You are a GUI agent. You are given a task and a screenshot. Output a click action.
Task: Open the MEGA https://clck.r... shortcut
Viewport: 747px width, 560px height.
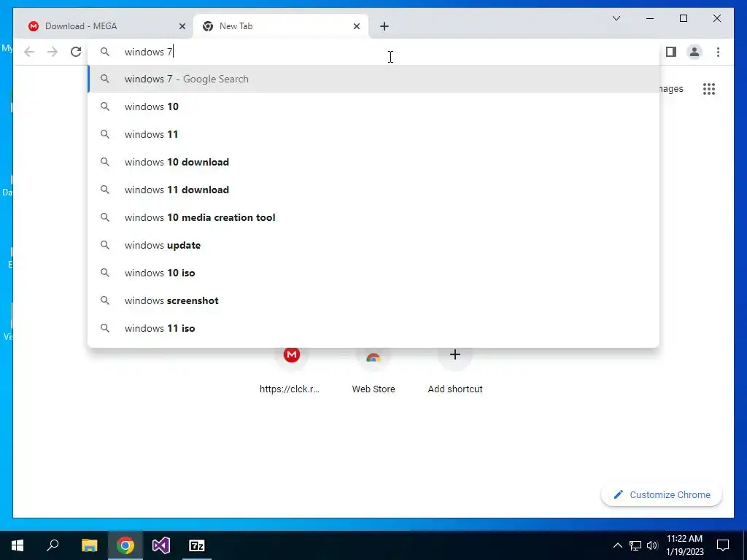pyautogui.click(x=290, y=370)
